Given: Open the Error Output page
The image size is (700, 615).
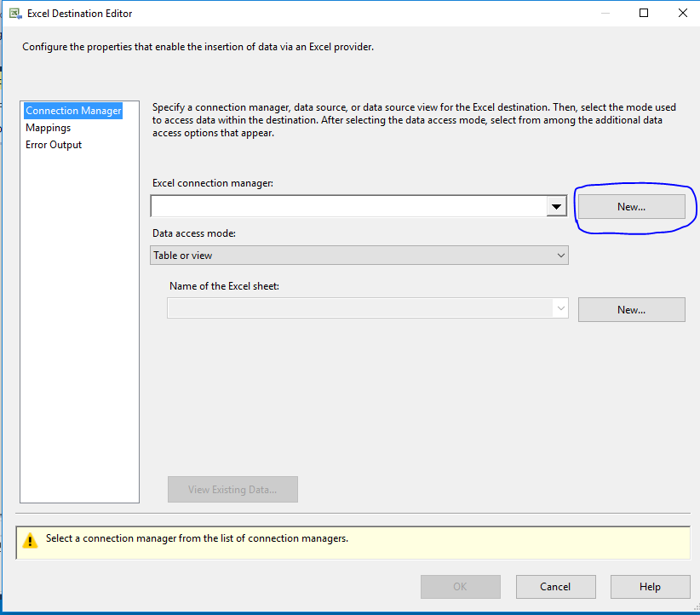Looking at the screenshot, I should point(54,145).
